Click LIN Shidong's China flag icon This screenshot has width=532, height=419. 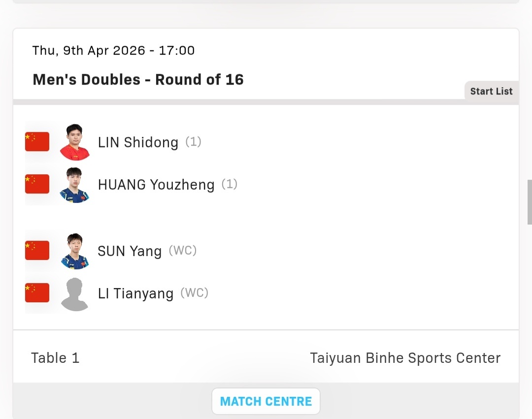click(x=37, y=141)
